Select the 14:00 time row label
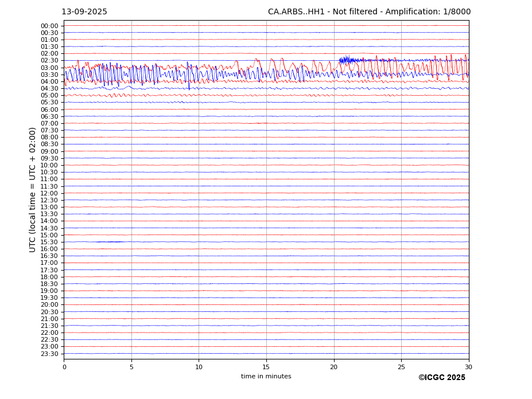This screenshot has height=399, width=532. click(x=49, y=221)
